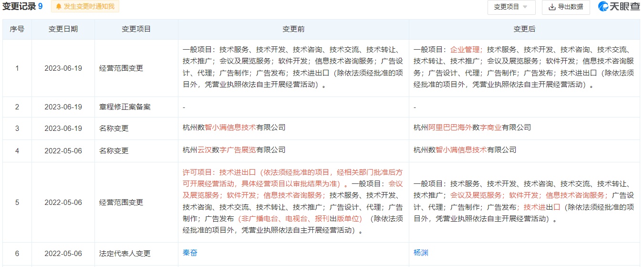
Task: Click the 2022-05-06 date in row 6
Action: pyautogui.click(x=63, y=253)
